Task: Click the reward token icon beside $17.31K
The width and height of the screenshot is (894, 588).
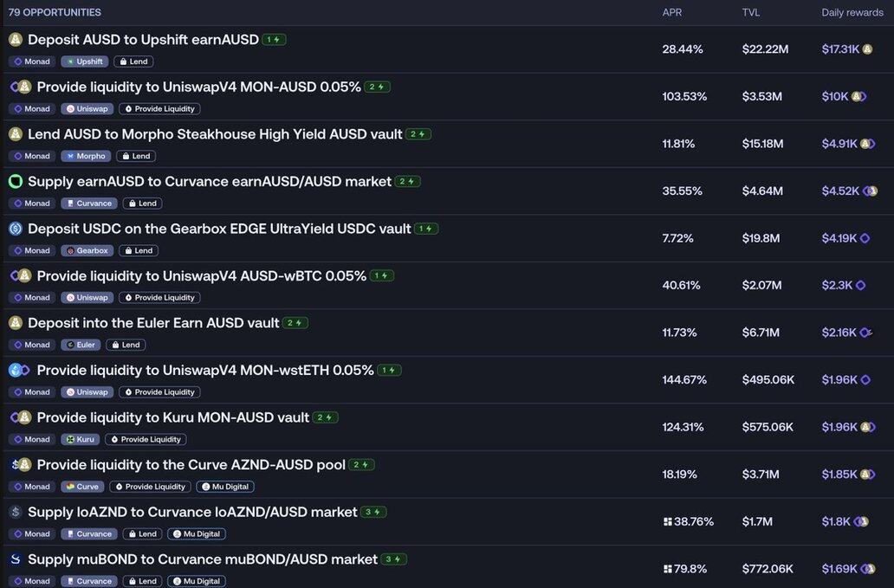Action: tap(867, 49)
